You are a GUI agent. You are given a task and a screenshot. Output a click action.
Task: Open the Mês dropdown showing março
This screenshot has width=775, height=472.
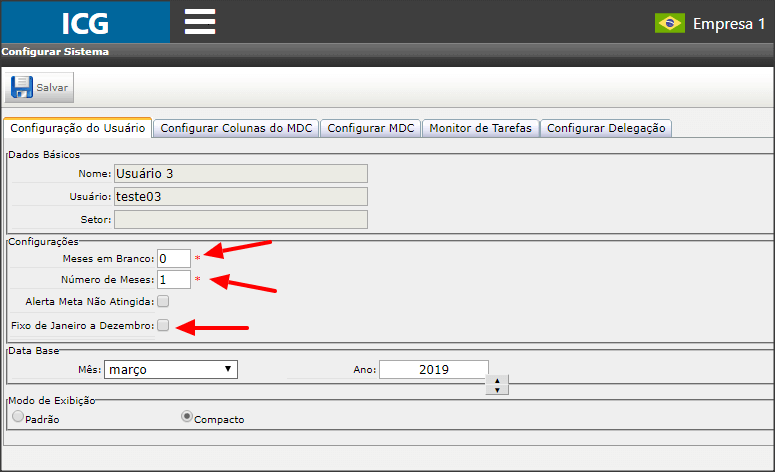pyautogui.click(x=171, y=369)
